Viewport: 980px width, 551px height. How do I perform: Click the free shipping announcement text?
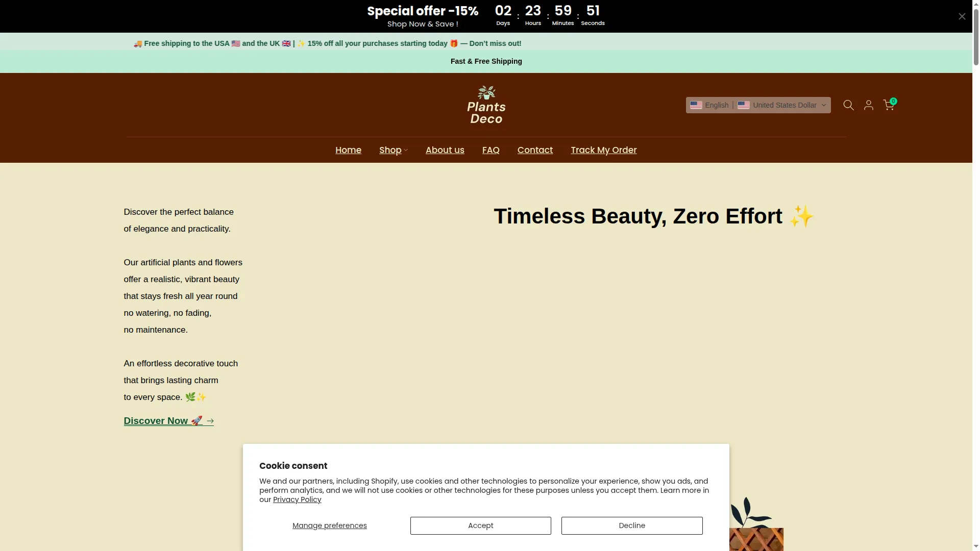(327, 43)
